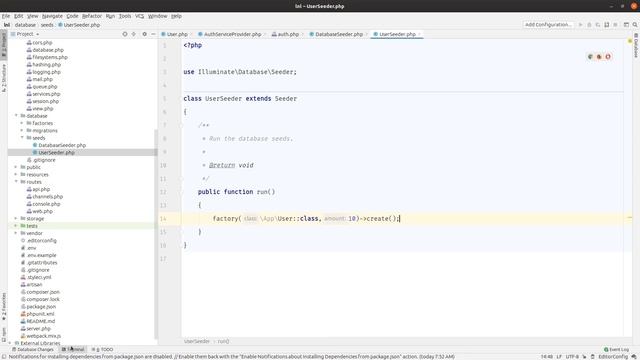This screenshot has width=640, height=360.
Task: Select the .env file in project tree
Action: coord(31,248)
